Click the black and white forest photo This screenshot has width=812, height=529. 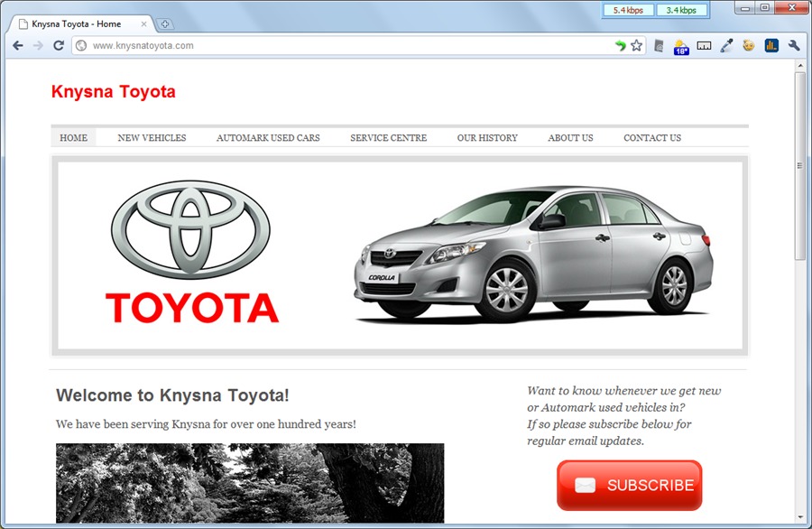[250, 483]
